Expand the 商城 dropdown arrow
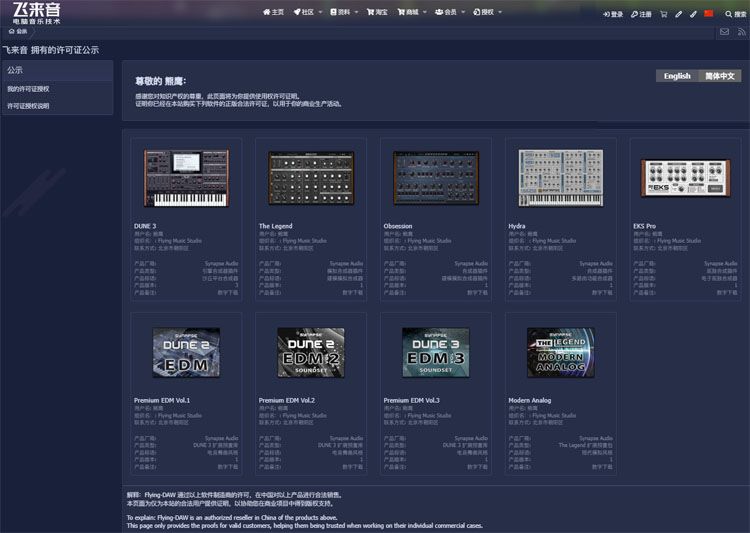 pos(425,12)
